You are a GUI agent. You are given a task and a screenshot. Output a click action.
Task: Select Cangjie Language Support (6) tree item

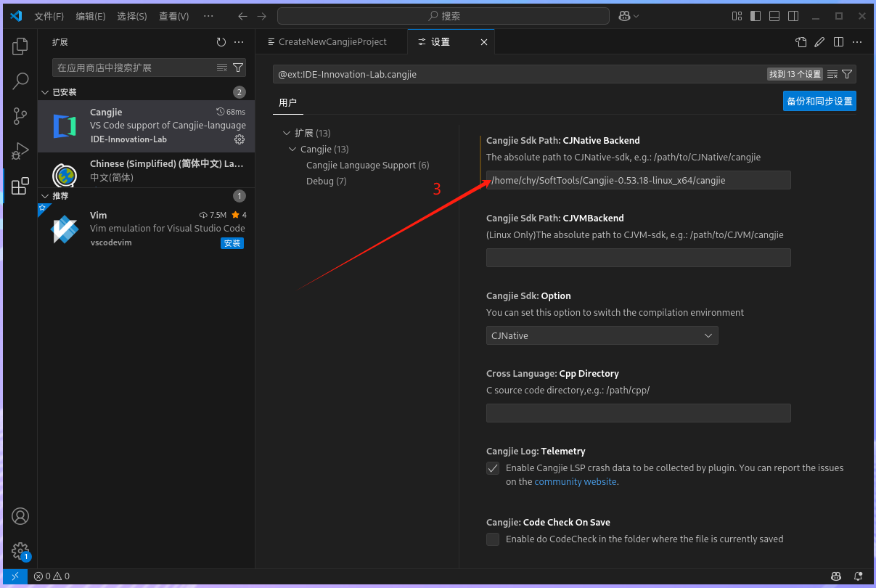tap(367, 166)
